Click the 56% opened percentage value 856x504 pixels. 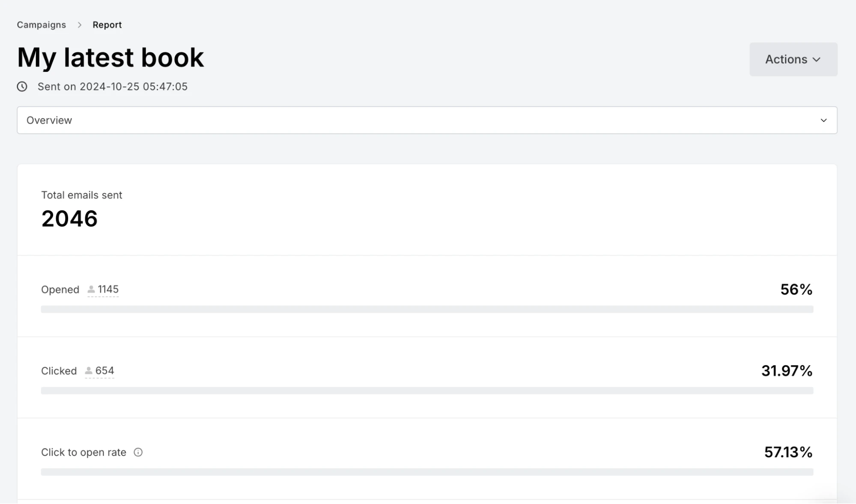(x=796, y=289)
